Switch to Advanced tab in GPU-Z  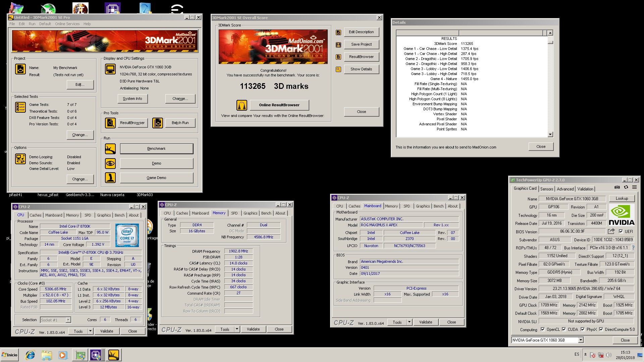[x=565, y=189]
